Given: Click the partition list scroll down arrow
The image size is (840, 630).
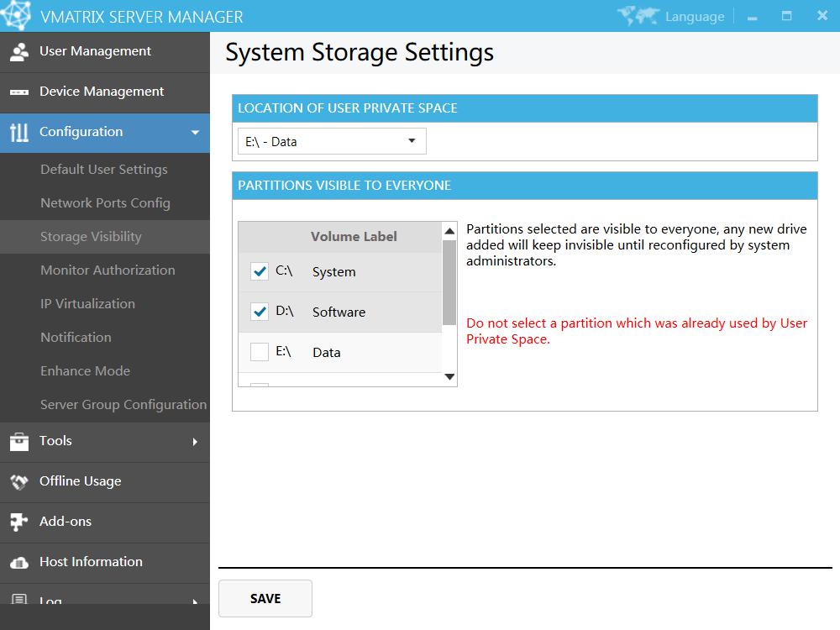Looking at the screenshot, I should coord(449,377).
